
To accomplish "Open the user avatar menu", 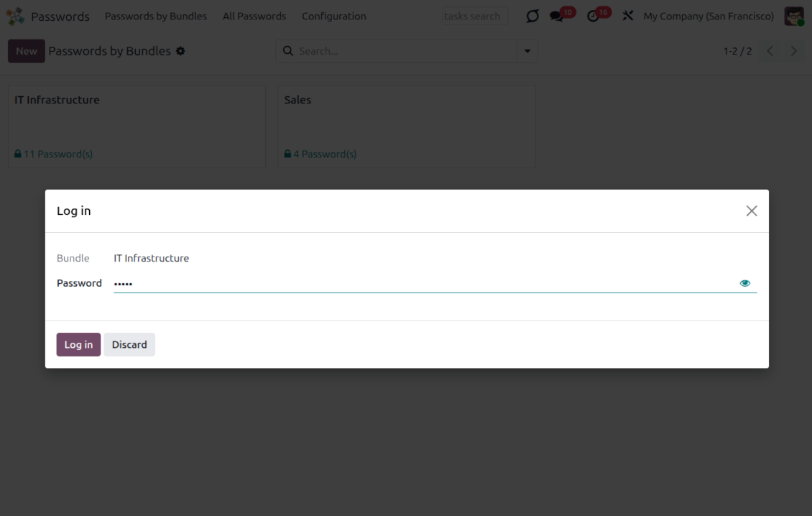I will pos(793,16).
